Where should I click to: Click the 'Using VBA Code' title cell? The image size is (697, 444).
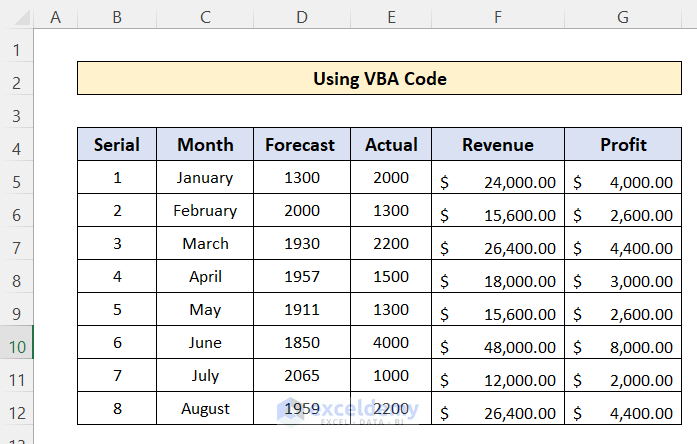380,79
